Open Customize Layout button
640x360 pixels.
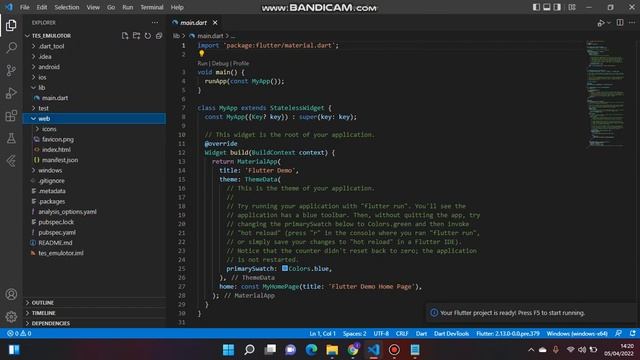(572, 7)
